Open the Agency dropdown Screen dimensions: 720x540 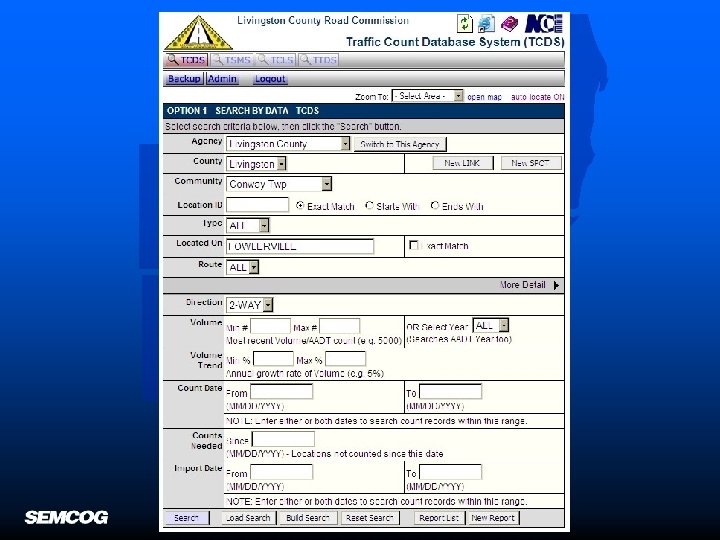288,144
